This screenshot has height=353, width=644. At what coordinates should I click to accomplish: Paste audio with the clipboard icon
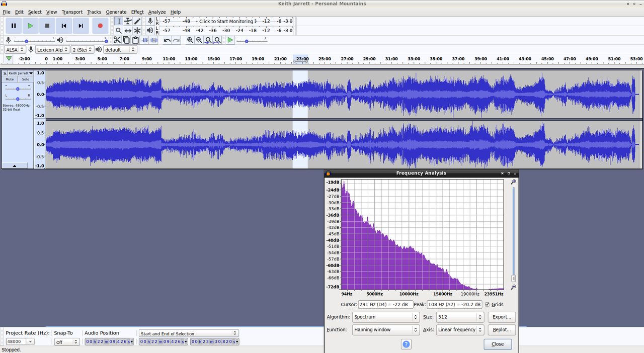tap(135, 40)
